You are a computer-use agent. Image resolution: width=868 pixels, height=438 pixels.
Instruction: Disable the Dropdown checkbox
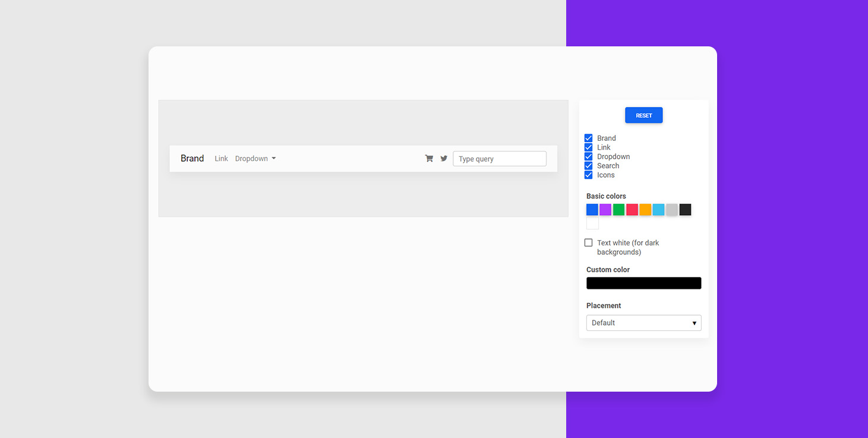(589, 156)
